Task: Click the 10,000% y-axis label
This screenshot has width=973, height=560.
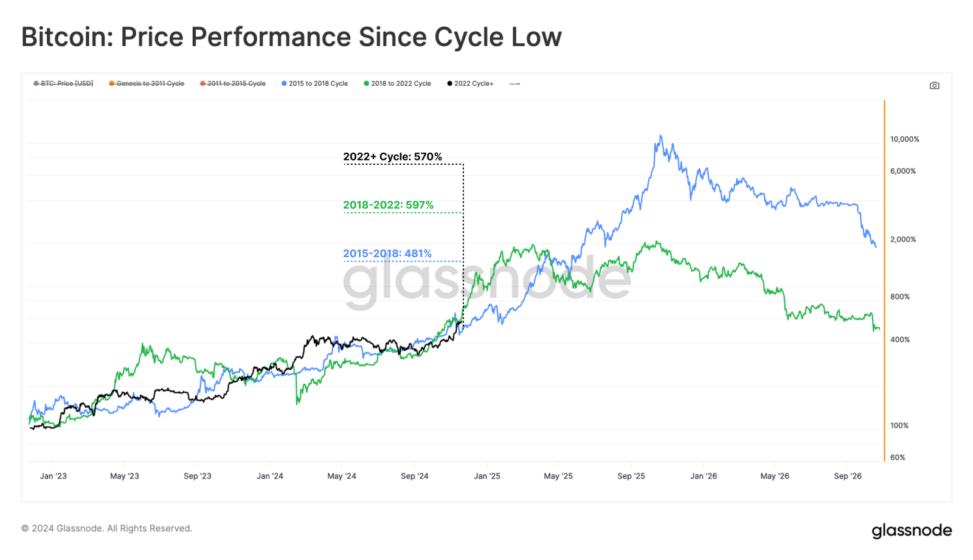Action: coord(904,139)
